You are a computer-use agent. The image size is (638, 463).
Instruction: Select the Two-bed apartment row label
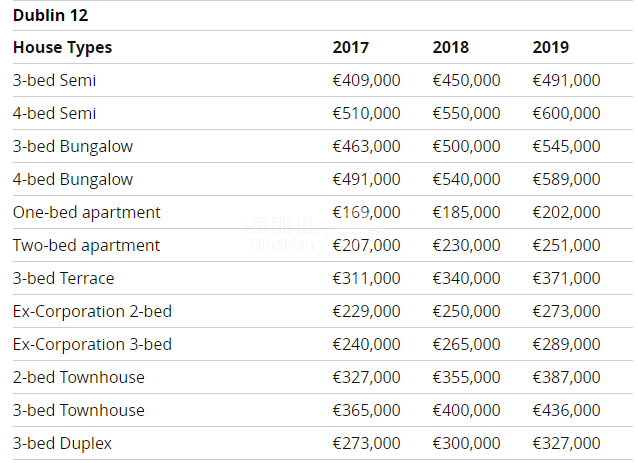(87, 245)
